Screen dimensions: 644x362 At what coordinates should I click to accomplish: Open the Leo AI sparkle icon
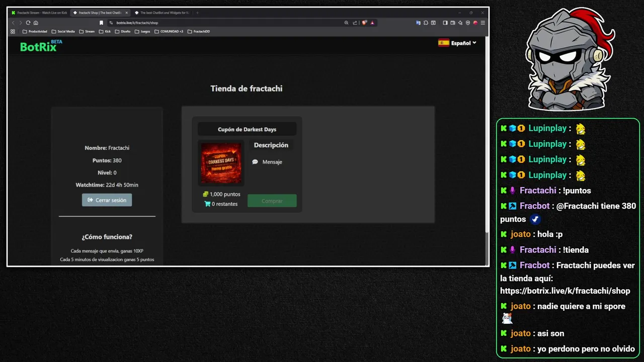click(x=460, y=23)
